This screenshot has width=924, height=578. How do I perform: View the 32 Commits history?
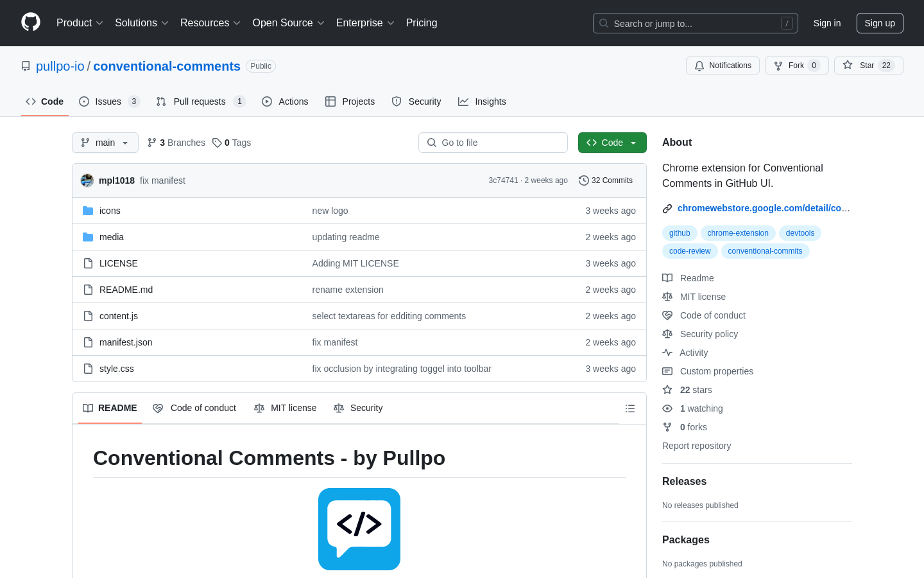(606, 180)
